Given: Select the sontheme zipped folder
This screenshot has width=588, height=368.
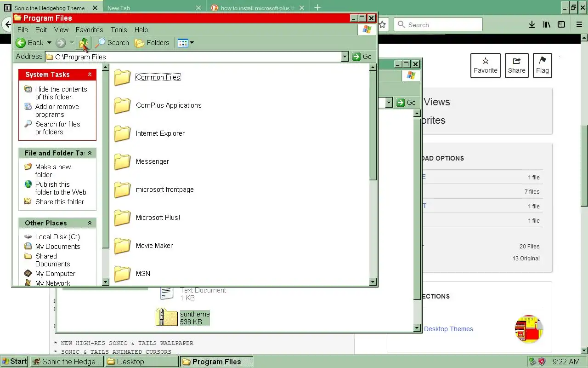Looking at the screenshot, I should [x=183, y=317].
